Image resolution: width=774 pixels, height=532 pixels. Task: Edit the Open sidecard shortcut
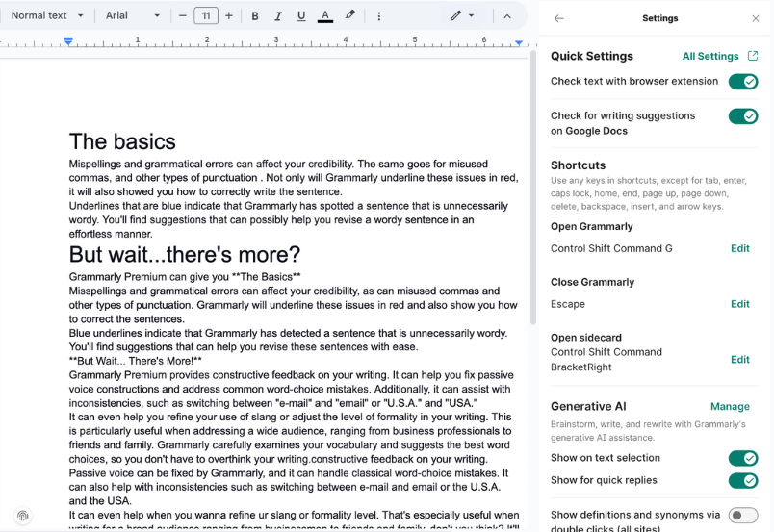(x=740, y=360)
